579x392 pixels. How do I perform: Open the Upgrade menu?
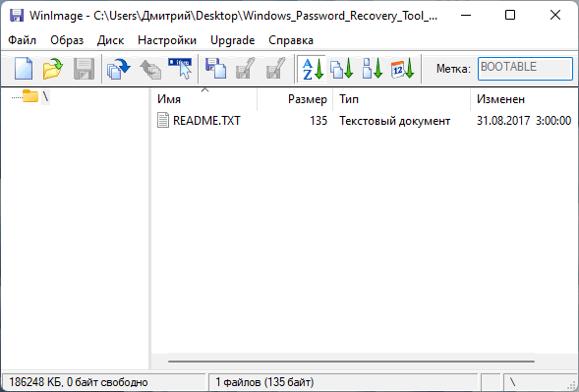(x=233, y=40)
